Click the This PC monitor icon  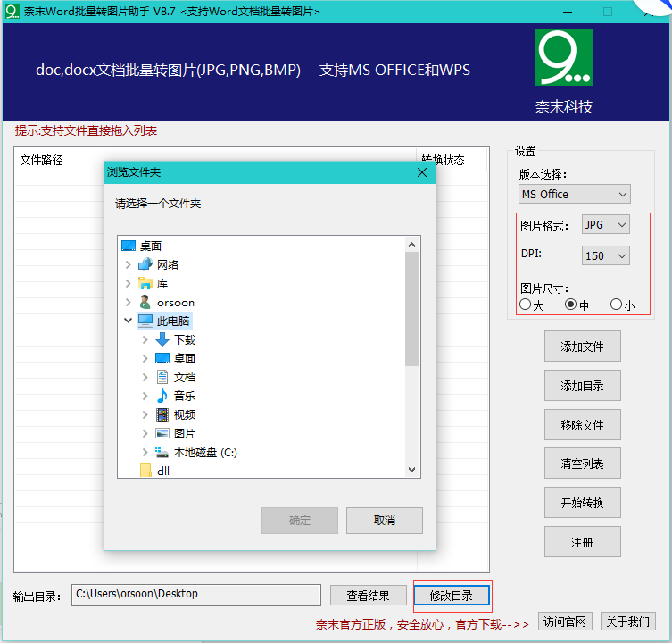click(x=145, y=321)
